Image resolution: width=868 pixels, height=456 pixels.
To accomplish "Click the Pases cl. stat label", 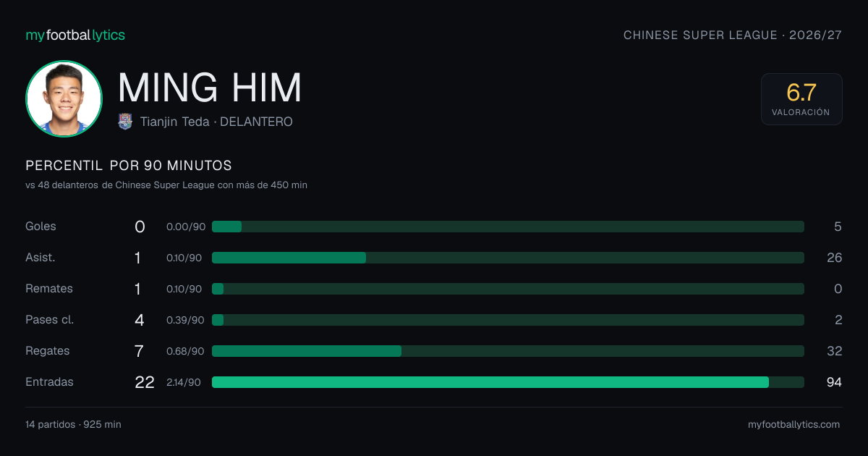I will click(50, 320).
